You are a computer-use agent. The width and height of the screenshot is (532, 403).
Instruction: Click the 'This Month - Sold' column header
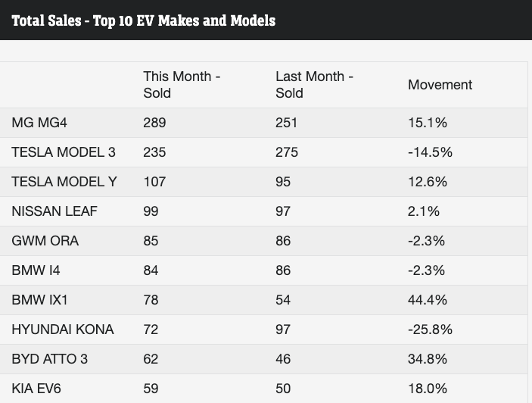182,85
